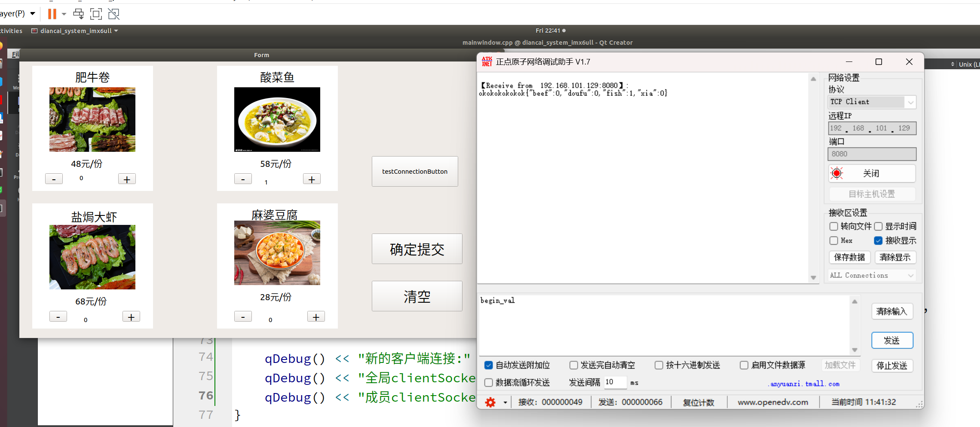Open the dropdown arrow beside the pause icon
Image resolution: width=980 pixels, height=427 pixels.
pos(64,14)
